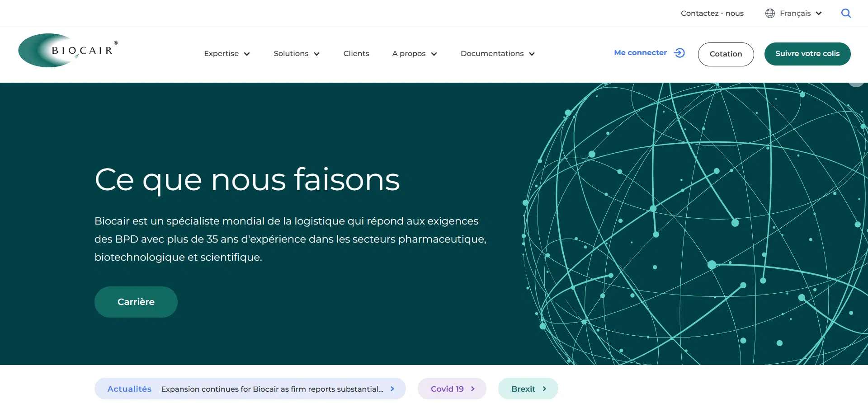
Task: Select the Français language option
Action: click(x=795, y=14)
